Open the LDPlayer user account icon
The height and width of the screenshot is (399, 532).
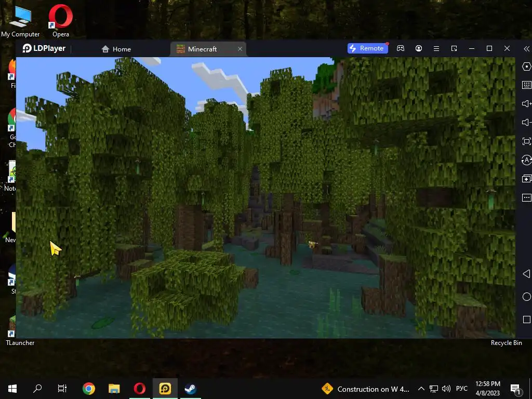[419, 48]
